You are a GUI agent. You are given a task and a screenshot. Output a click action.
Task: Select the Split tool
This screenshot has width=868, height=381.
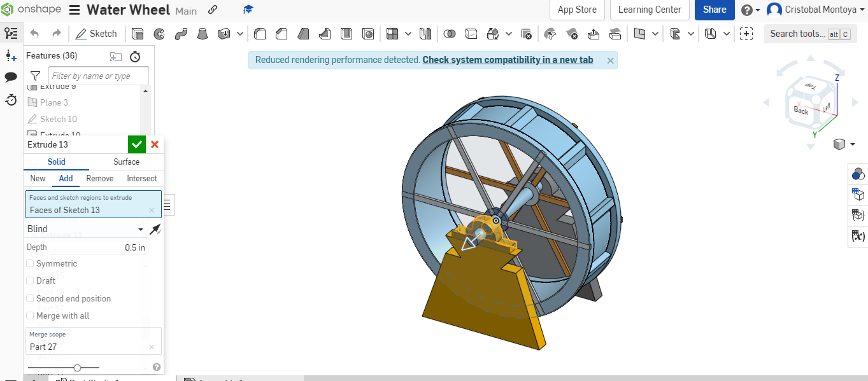click(471, 34)
